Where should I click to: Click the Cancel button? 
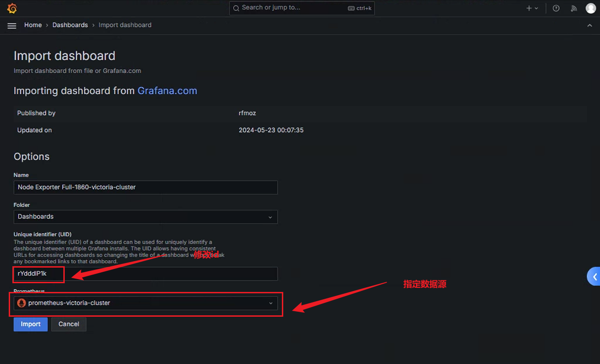pos(69,324)
